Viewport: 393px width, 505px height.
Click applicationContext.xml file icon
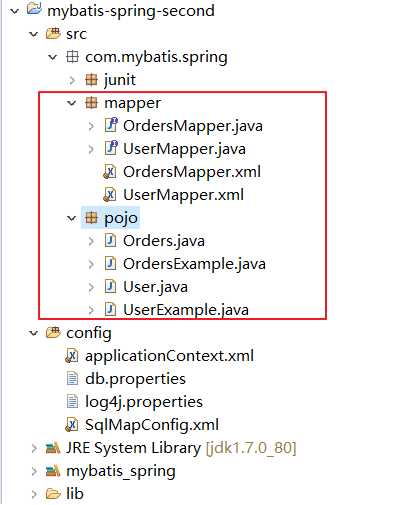(71, 356)
